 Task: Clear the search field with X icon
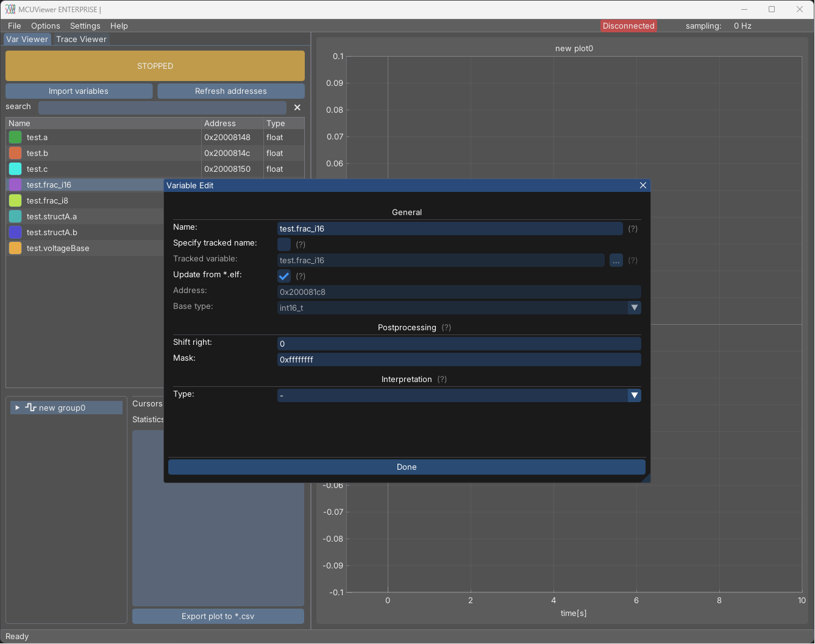(x=297, y=107)
